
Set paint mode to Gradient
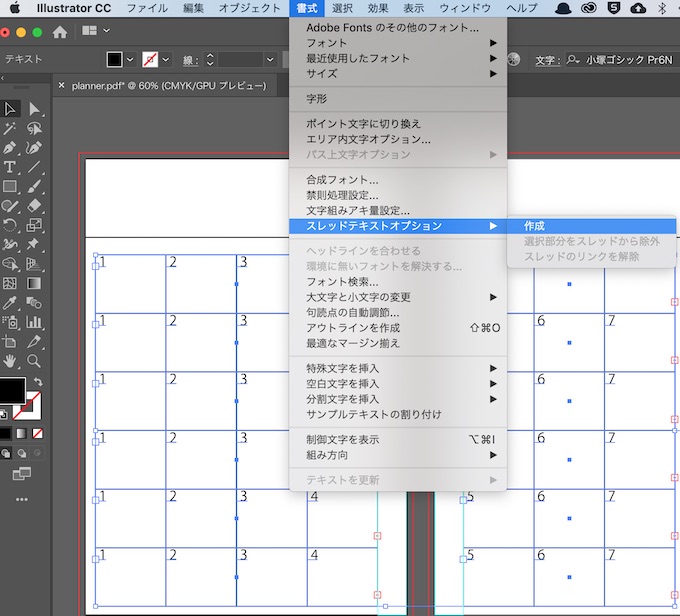click(21, 433)
